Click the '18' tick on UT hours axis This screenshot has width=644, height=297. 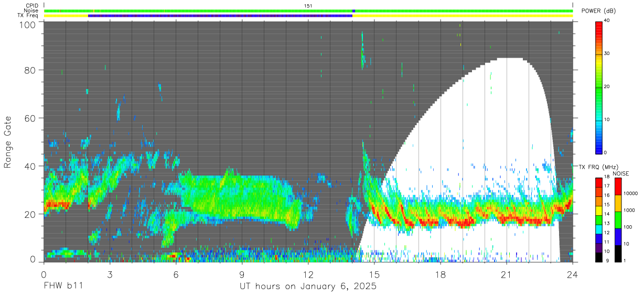point(440,274)
